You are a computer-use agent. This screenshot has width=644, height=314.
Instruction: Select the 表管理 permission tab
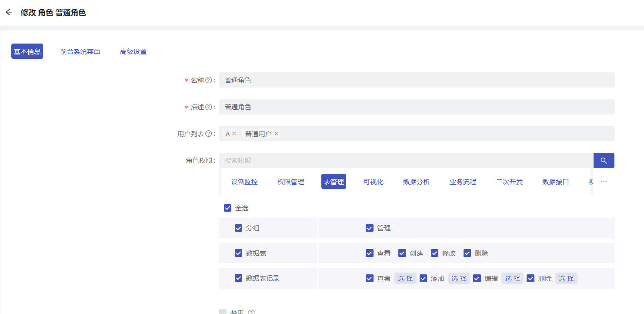tap(334, 182)
